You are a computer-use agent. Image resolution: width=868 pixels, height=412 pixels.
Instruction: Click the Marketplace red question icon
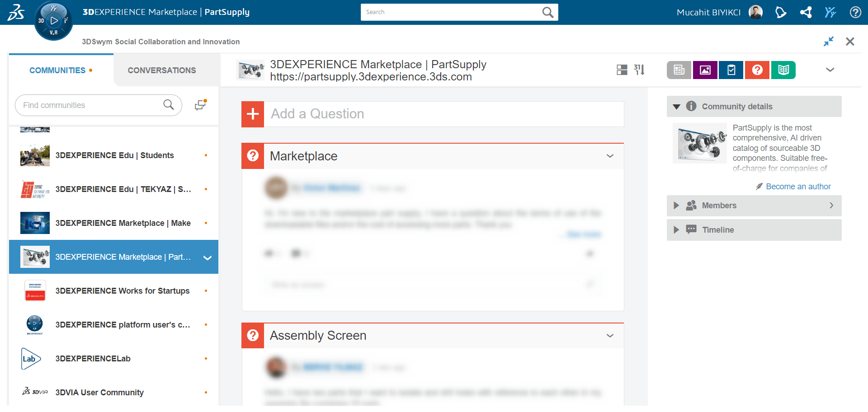tap(253, 156)
